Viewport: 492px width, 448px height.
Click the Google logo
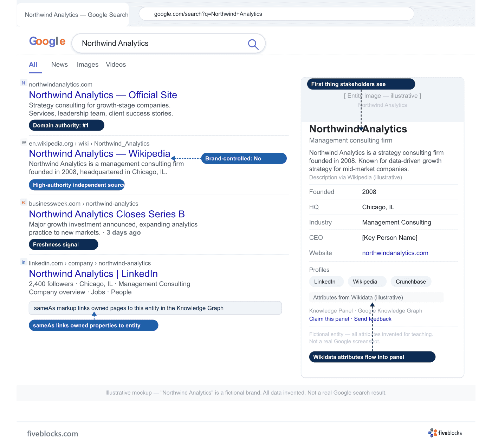point(47,41)
